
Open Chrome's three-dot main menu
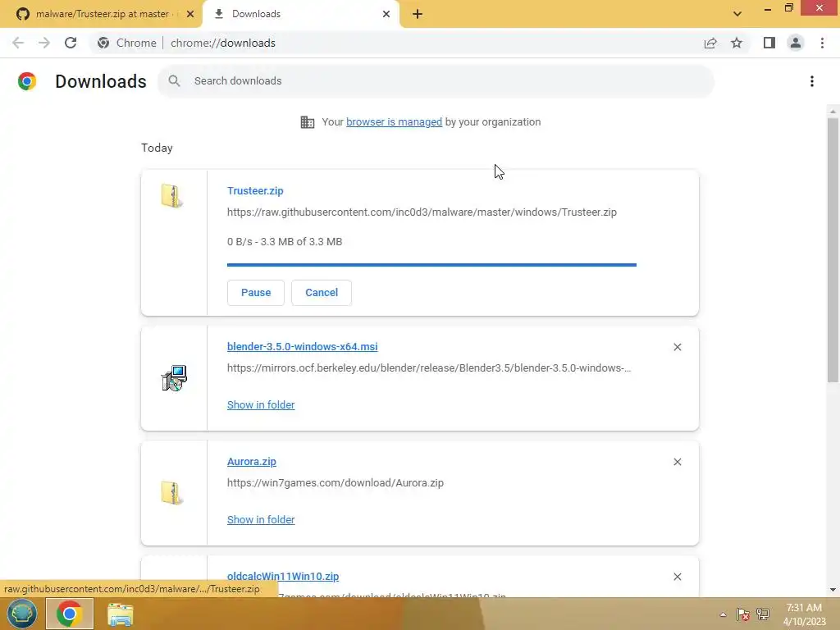pos(822,43)
